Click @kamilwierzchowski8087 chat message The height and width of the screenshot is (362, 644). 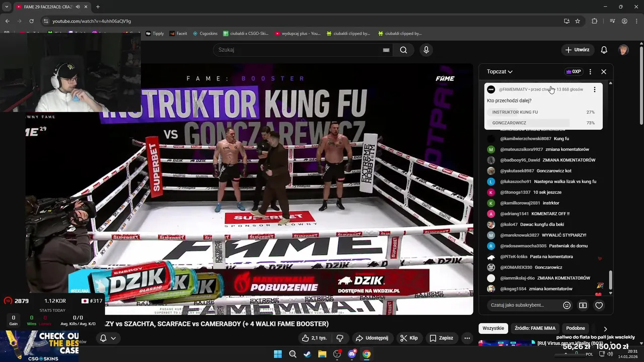tap(543, 139)
